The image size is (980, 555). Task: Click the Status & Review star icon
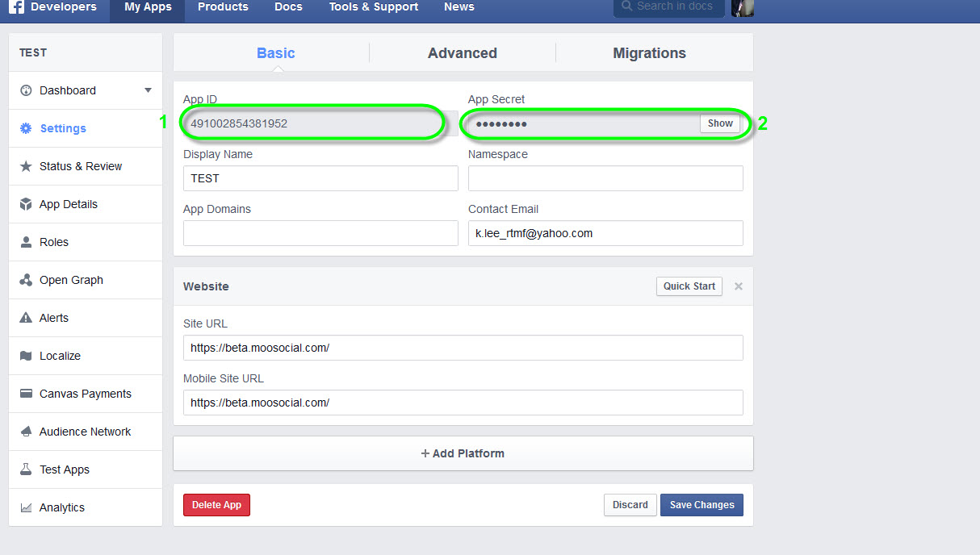(x=26, y=166)
